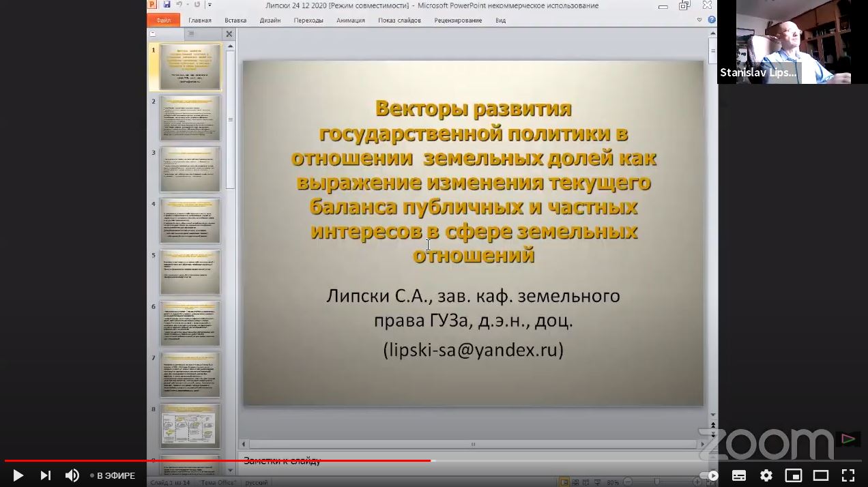
Task: Select slide 7 thumbnail
Action: [190, 374]
